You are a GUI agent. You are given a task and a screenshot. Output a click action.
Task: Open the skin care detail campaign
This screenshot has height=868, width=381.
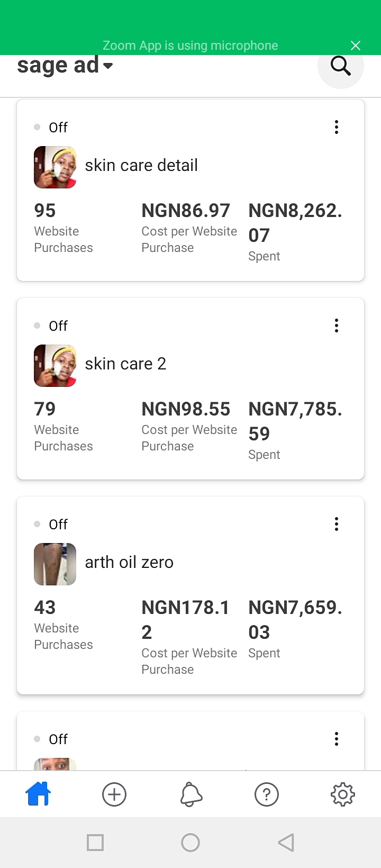click(x=141, y=166)
